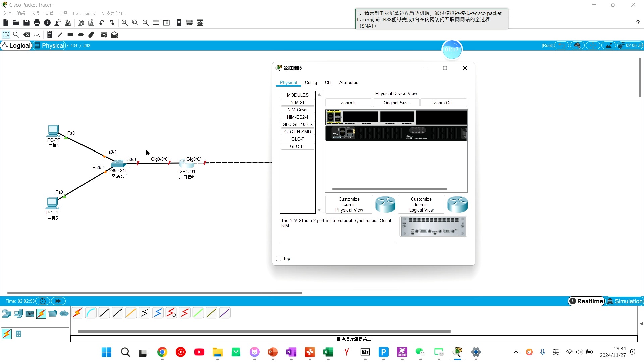
Task: Select the End Devices category
Action: tap(18, 314)
